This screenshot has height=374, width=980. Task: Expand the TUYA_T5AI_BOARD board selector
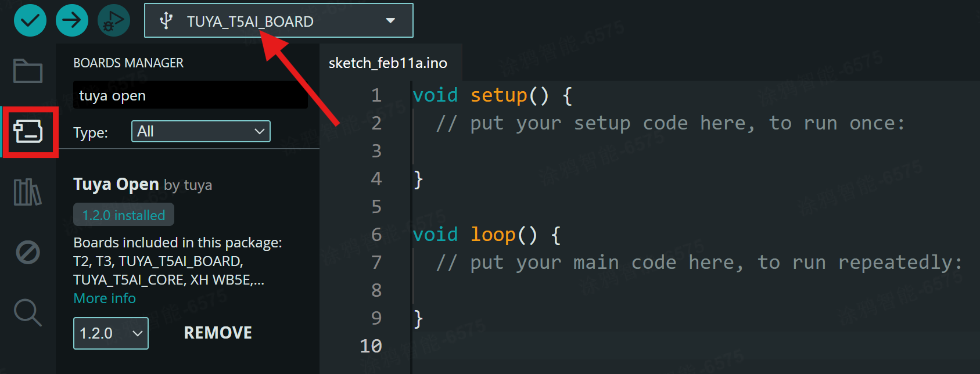pyautogui.click(x=278, y=21)
